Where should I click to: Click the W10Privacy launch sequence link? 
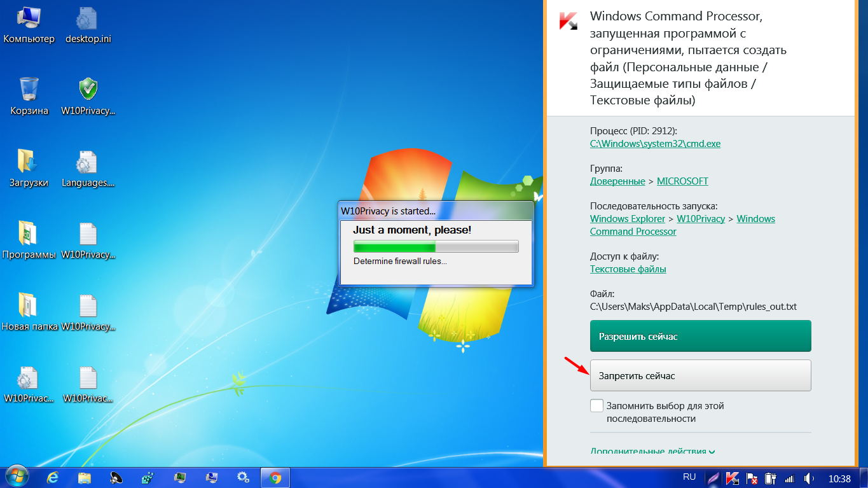coord(701,219)
